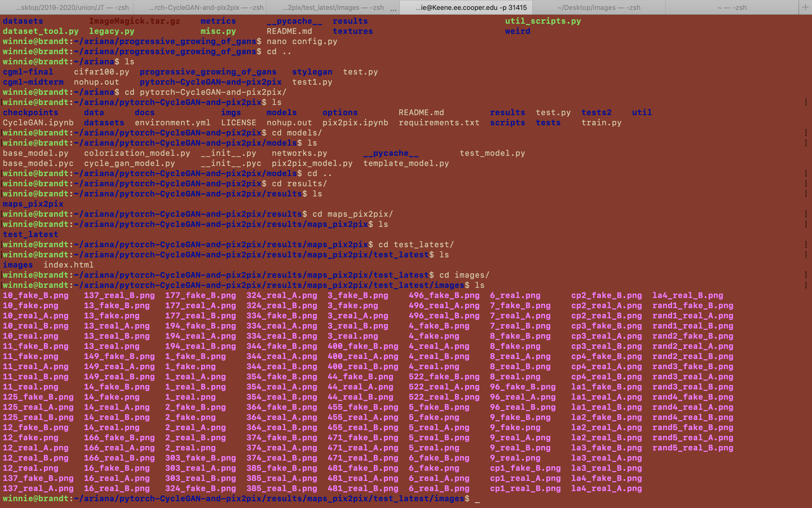The image size is (812, 508).
Task: Click dataset_tool.py file name
Action: pos(41,31)
